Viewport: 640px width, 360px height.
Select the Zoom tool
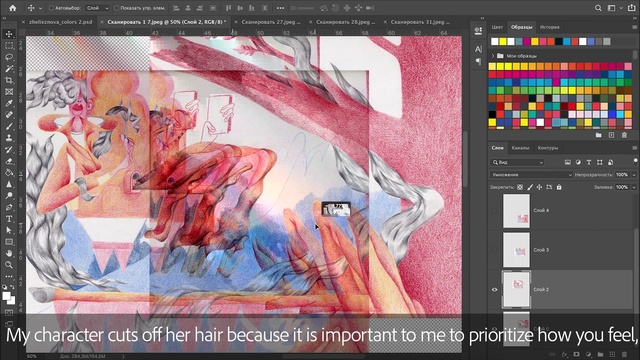tap(9, 264)
